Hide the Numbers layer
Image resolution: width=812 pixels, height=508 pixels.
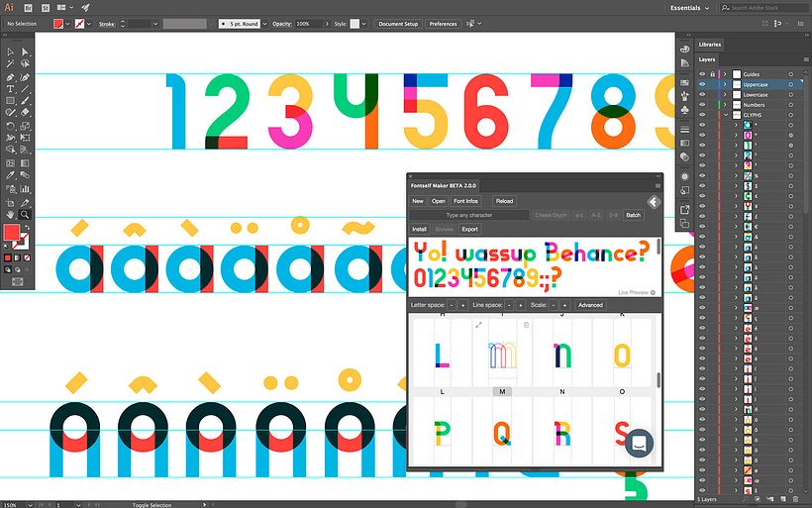click(702, 105)
